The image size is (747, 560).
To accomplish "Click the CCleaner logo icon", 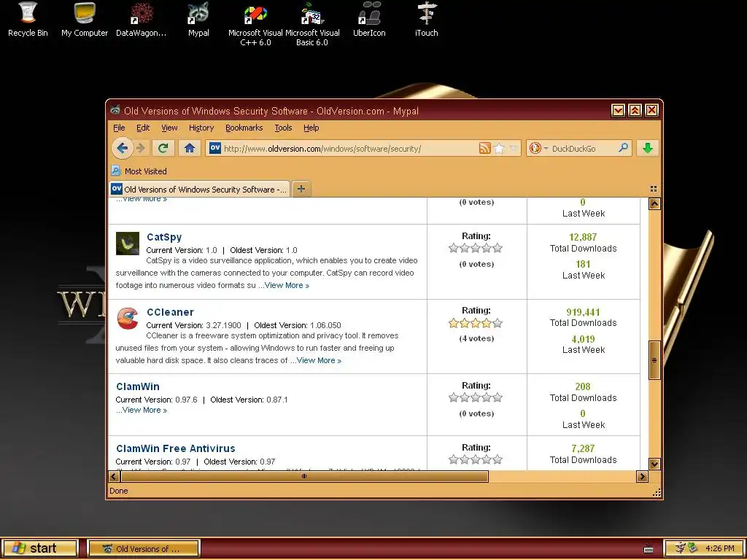I will 128,318.
